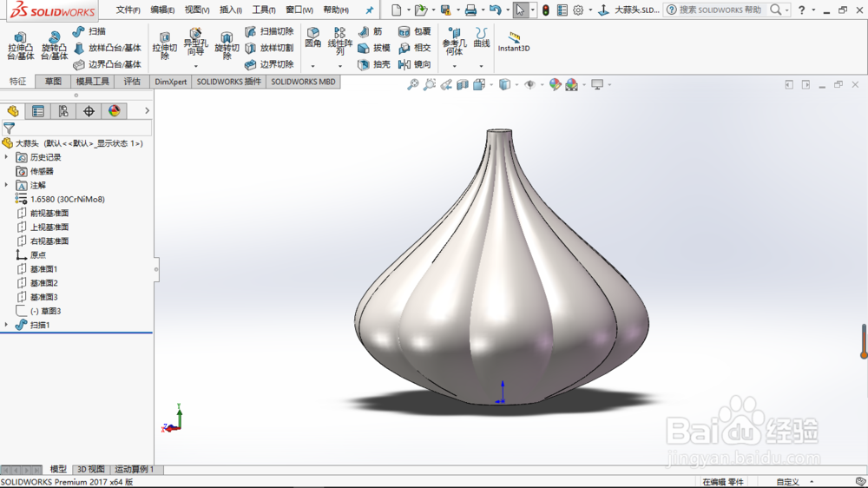Click the Mirror (镜向) tool
The width and height of the screenshot is (868, 488).
click(x=415, y=65)
